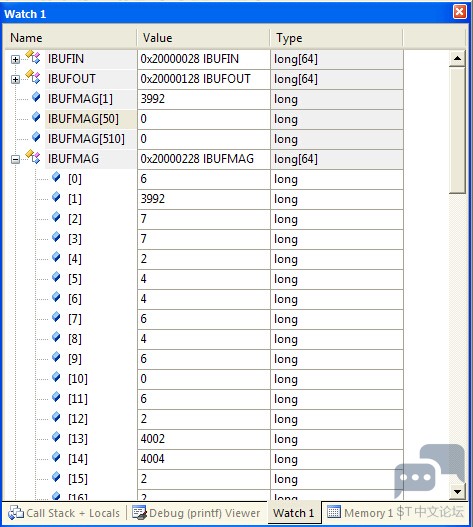
Task: Click the Debug (printf) Viewer tab icon
Action: 139,512
